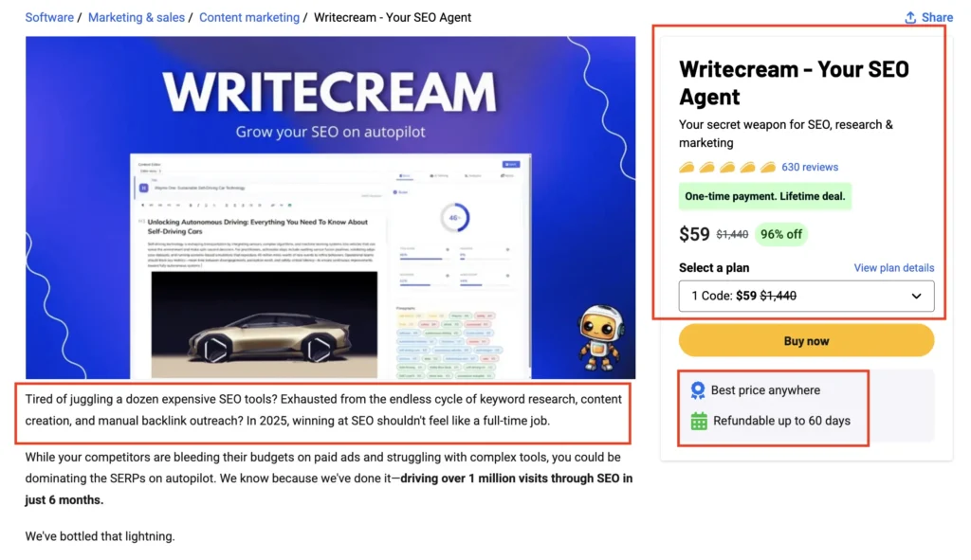971x560 pixels.
Task: Click the 96% off discount badge
Action: tap(781, 235)
